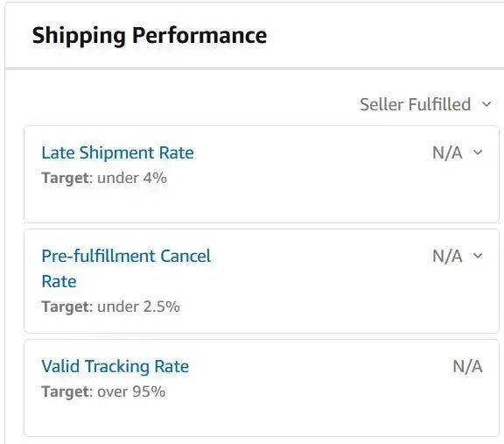Click the Shipping Performance heading
The width and height of the screenshot is (504, 444).
coord(150,35)
